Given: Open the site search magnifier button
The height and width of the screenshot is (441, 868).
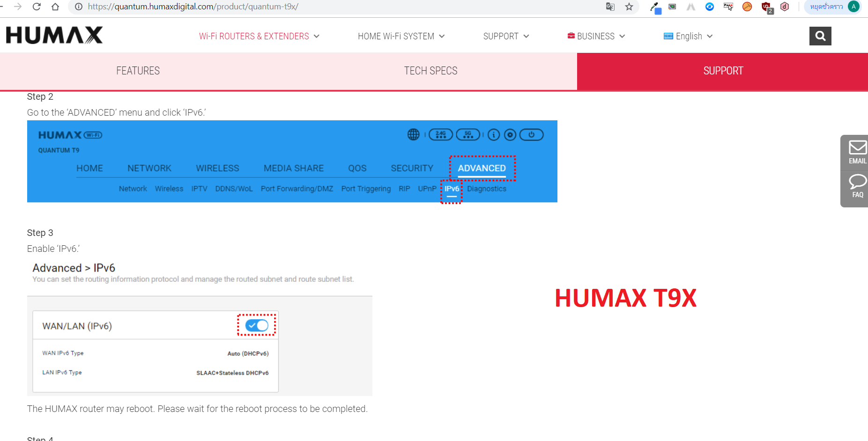Looking at the screenshot, I should 820,36.
